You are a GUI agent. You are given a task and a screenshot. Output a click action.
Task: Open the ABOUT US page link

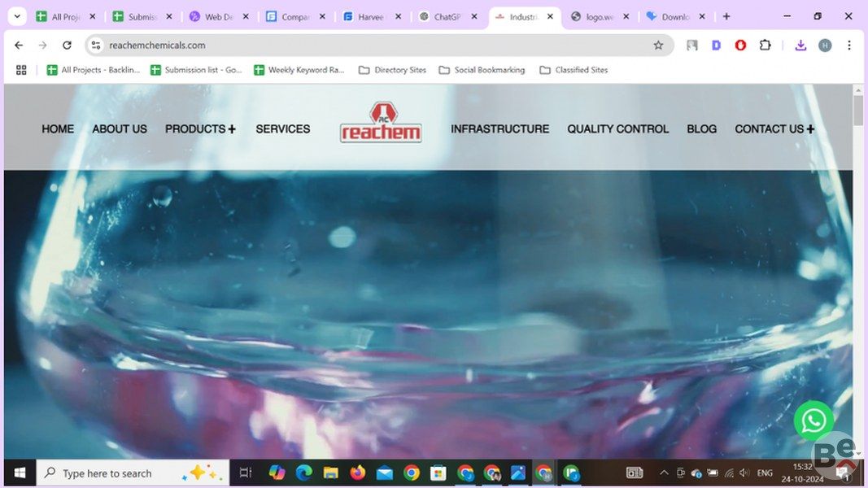click(120, 129)
